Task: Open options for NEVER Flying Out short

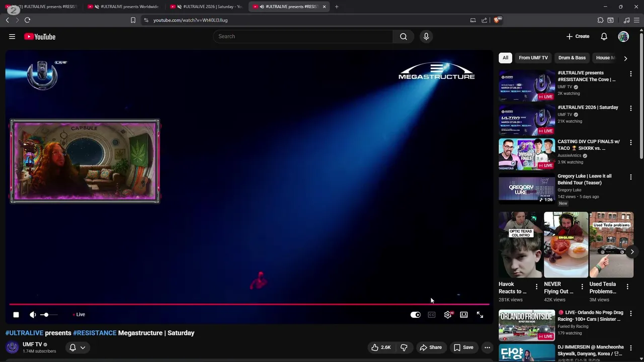Action: tap(582, 287)
